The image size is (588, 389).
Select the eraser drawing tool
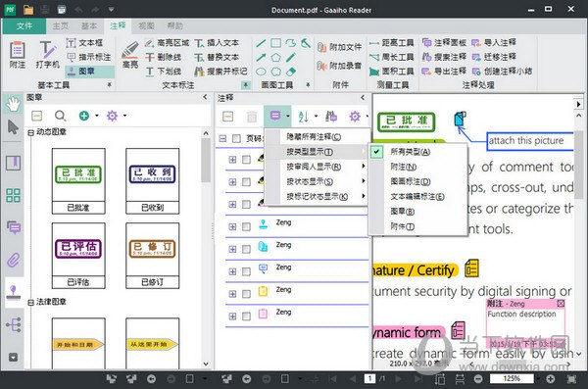tap(291, 72)
